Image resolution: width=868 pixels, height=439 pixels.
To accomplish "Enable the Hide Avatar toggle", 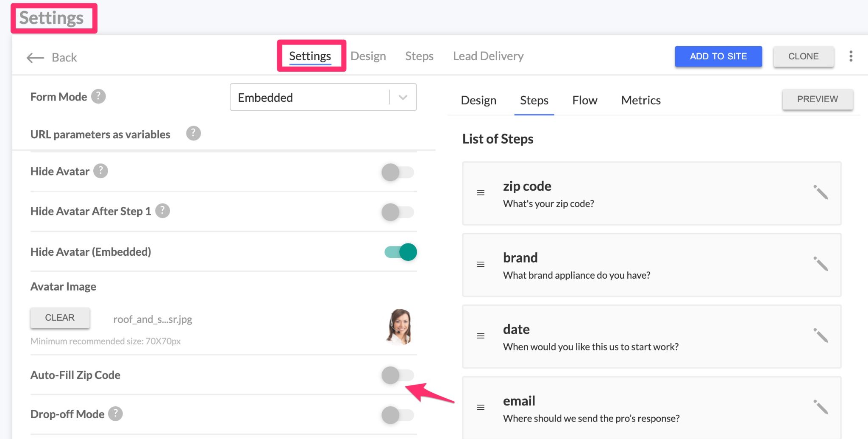I will click(x=397, y=172).
